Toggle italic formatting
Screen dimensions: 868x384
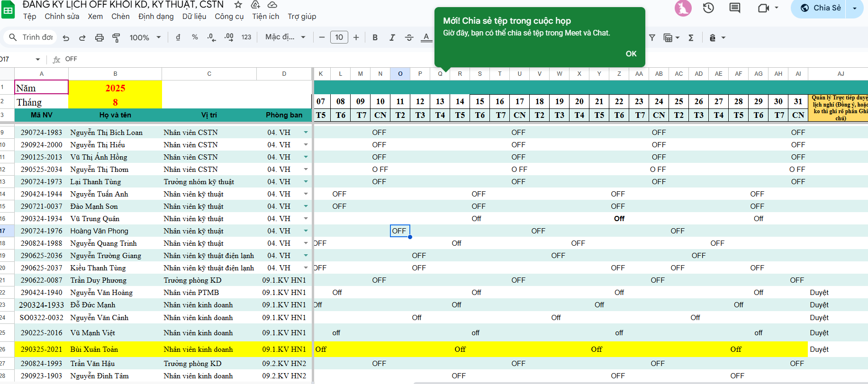pyautogui.click(x=392, y=38)
